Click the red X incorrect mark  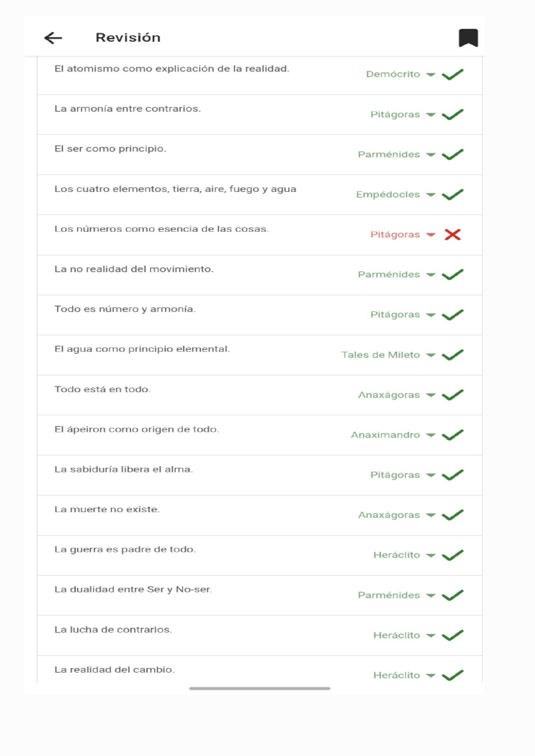(x=453, y=235)
